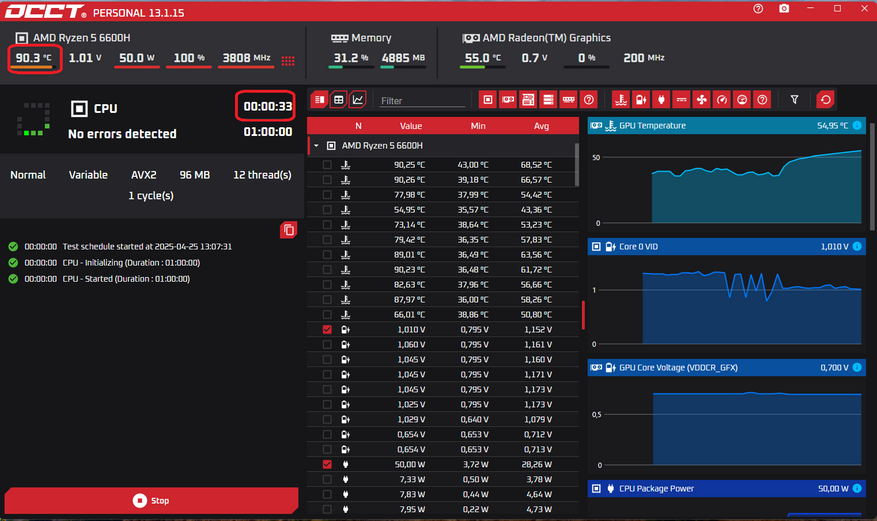Filter sensors by memory module icon

568,100
